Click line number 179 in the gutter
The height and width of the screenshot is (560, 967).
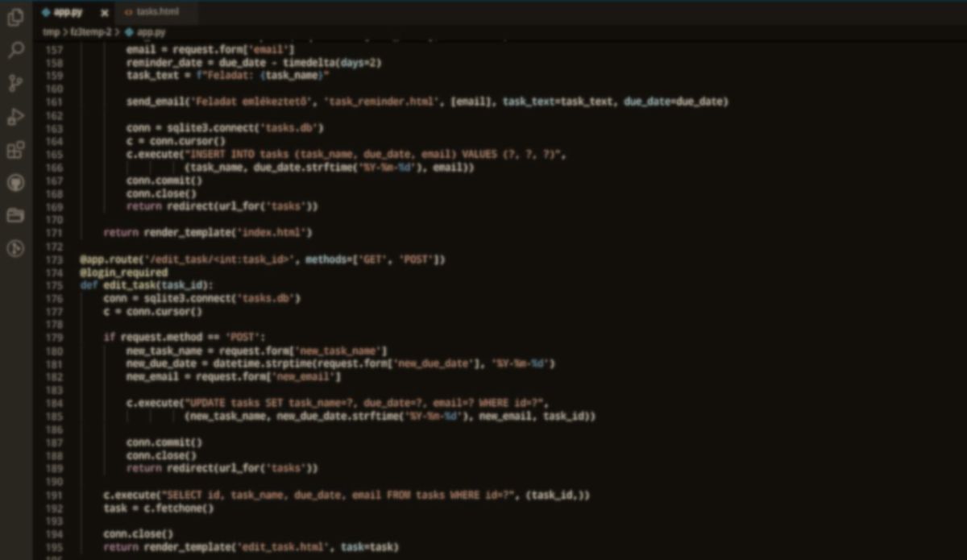click(54, 338)
